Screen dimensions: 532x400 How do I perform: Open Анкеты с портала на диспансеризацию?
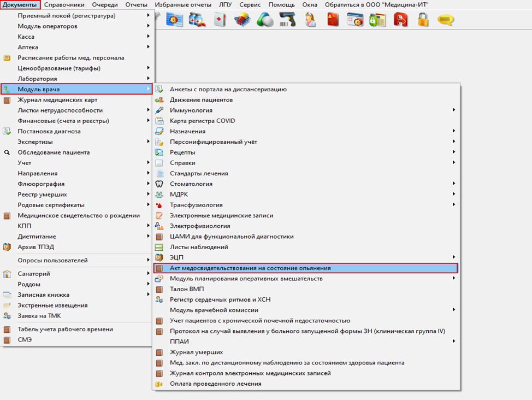point(306,89)
